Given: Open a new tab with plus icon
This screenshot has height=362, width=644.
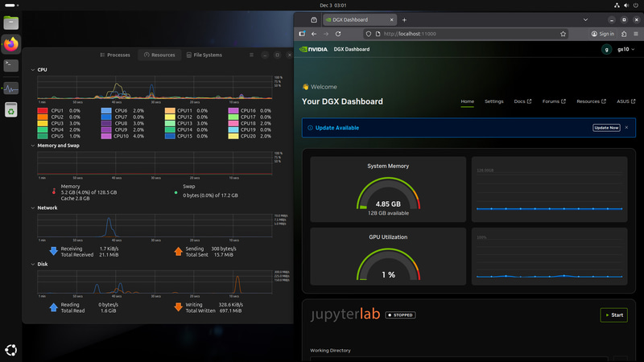Looking at the screenshot, I should click(x=404, y=19).
